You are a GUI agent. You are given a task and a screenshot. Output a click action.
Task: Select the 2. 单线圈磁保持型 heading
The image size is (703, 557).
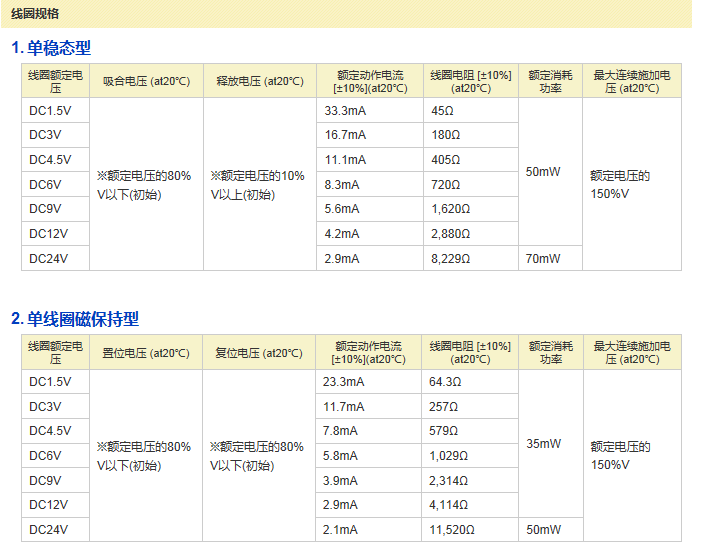click(x=75, y=319)
